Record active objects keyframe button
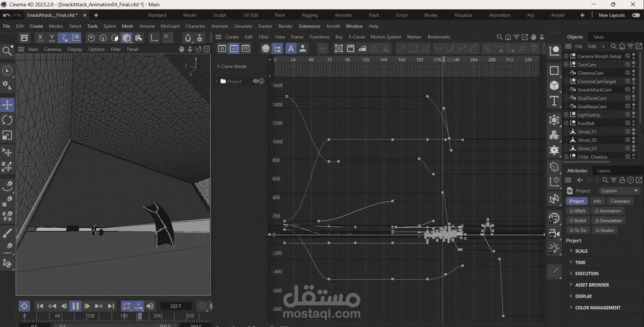The image size is (644, 327). (24, 306)
